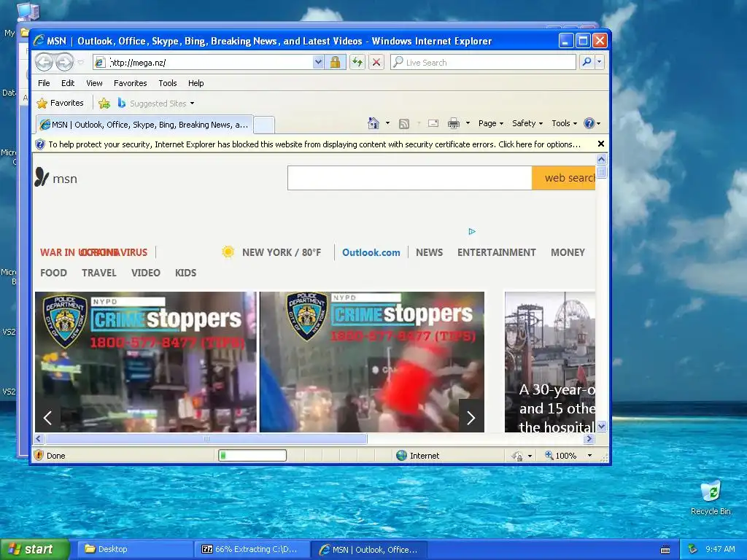Switch to 7-Zip 66% Extracting taskbar item

252,550
